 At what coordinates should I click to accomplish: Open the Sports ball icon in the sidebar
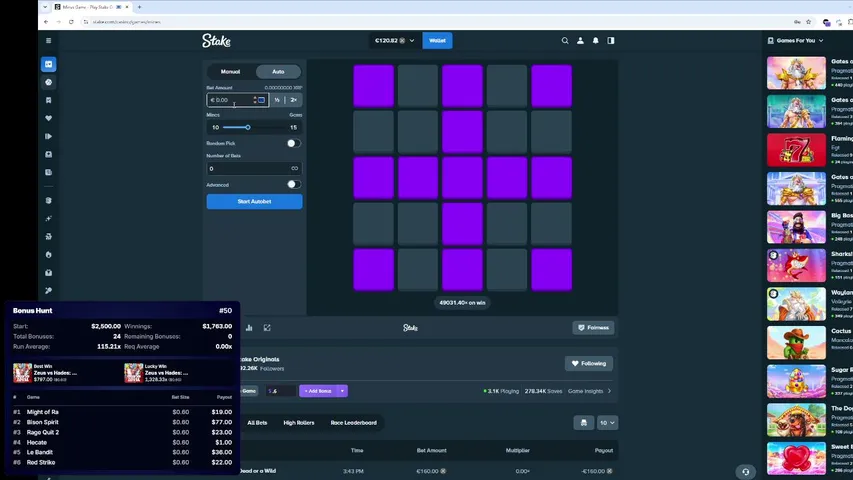tap(48, 82)
